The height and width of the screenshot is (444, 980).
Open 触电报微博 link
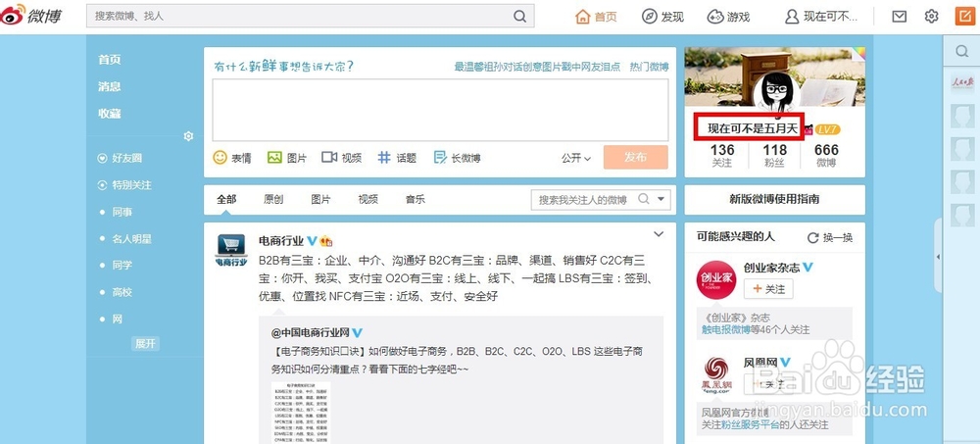click(x=725, y=329)
